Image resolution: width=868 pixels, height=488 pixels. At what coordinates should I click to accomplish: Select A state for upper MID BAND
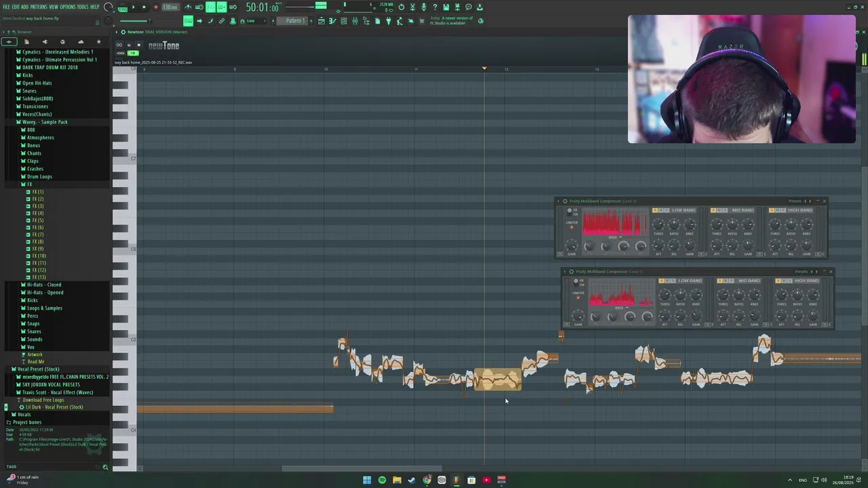pyautogui.click(x=713, y=210)
